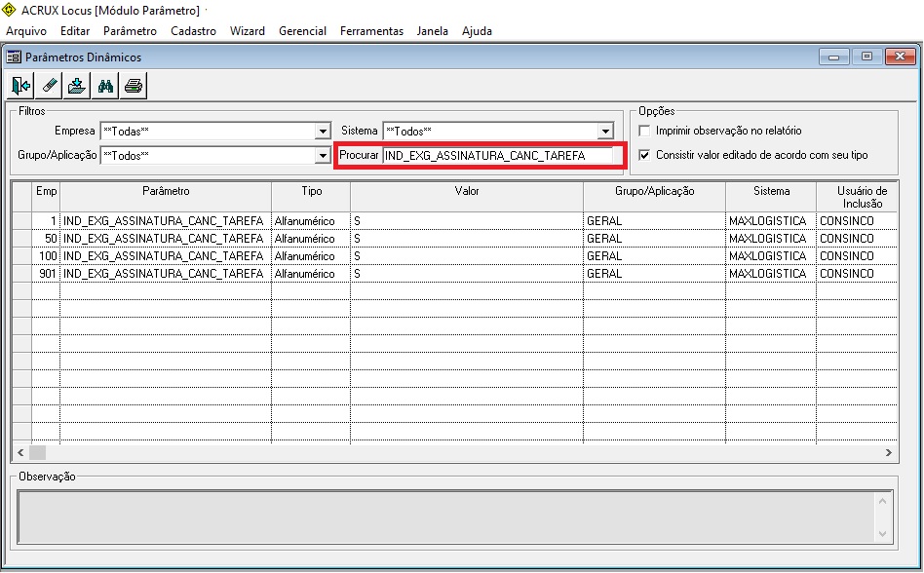Viewport: 924px width, 573px height.
Task: Open the Ferramentas menu
Action: pyautogui.click(x=371, y=31)
